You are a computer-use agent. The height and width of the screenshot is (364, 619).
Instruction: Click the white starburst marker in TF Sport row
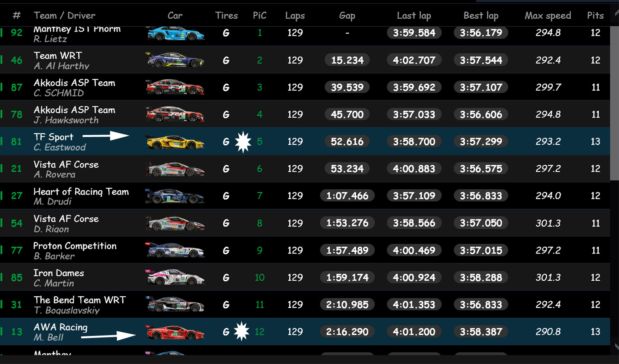(x=243, y=142)
